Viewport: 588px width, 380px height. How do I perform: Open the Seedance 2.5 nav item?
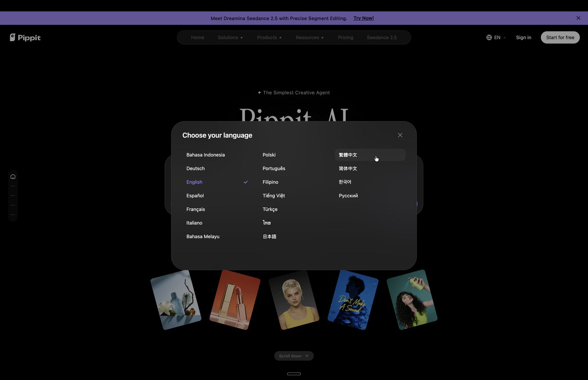(x=382, y=38)
